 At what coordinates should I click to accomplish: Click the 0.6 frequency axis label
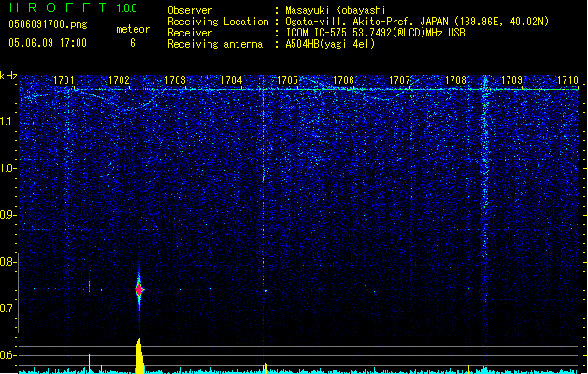[7, 355]
